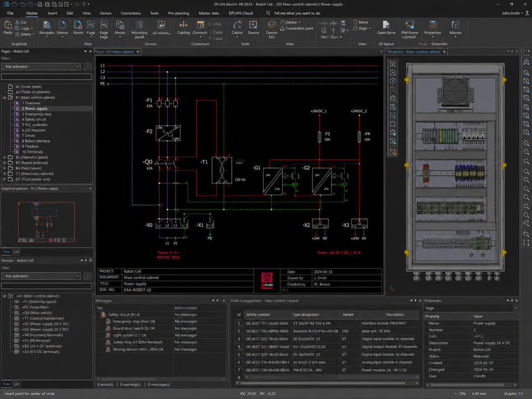Click the bottommost icon in right vertical toolbar

(526, 243)
